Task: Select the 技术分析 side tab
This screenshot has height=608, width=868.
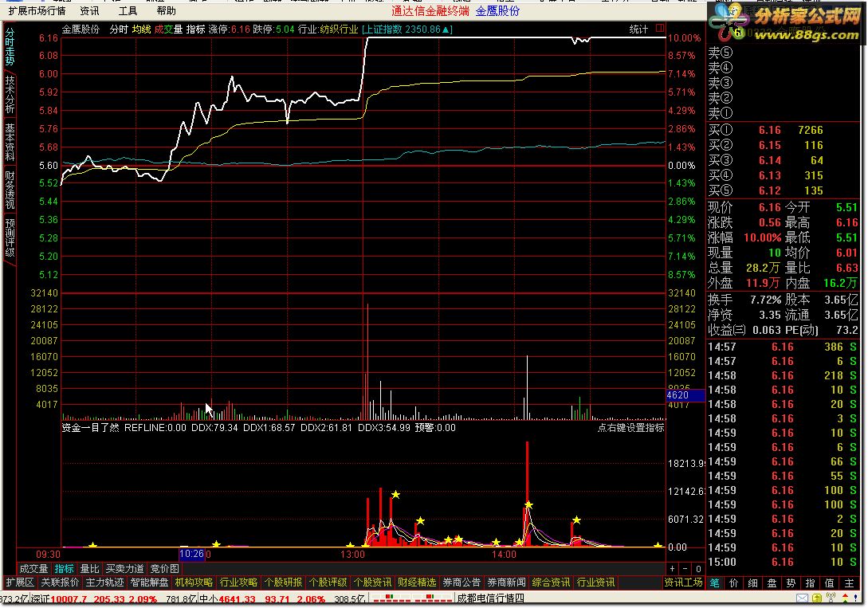Action: click(10, 95)
